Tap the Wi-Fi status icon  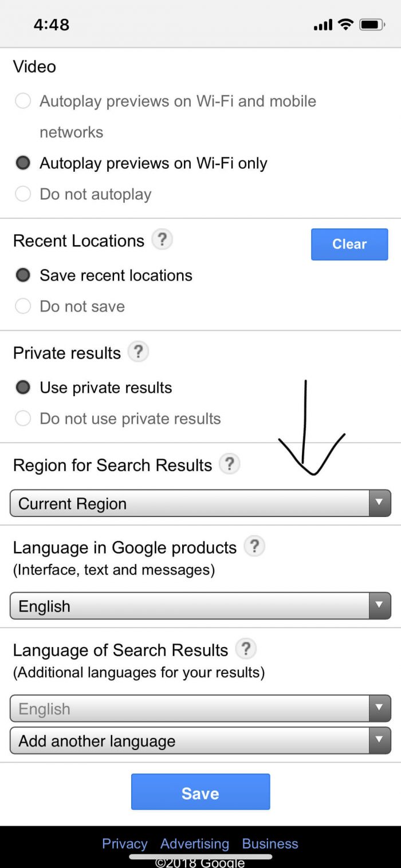(345, 24)
